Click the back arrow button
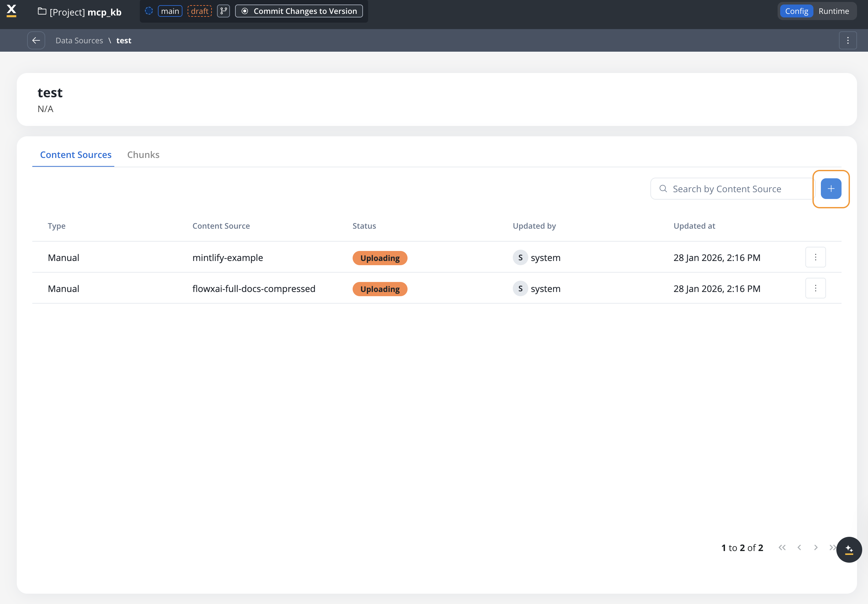 point(36,40)
